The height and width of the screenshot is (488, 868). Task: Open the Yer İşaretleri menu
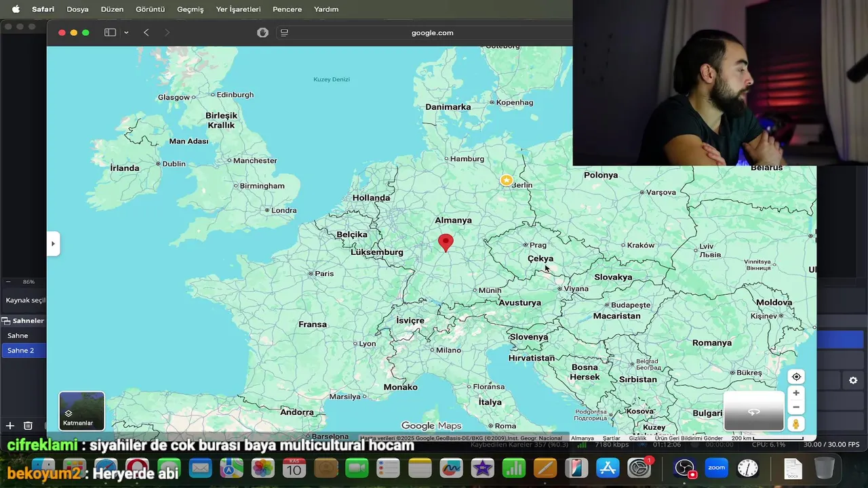(238, 9)
